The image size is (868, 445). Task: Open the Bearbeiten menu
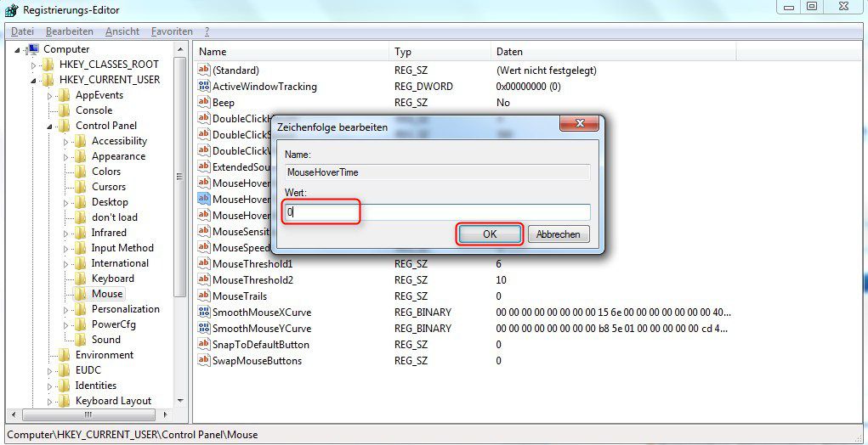tap(70, 31)
